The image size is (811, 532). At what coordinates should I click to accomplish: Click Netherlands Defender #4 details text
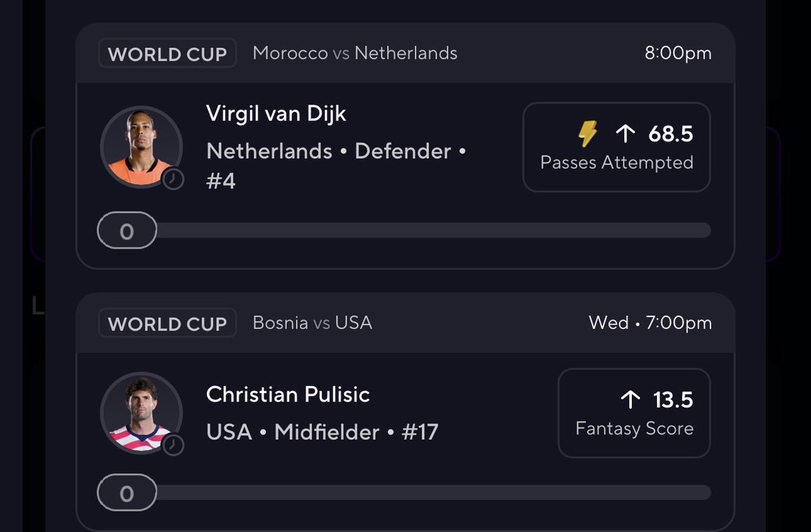337,166
